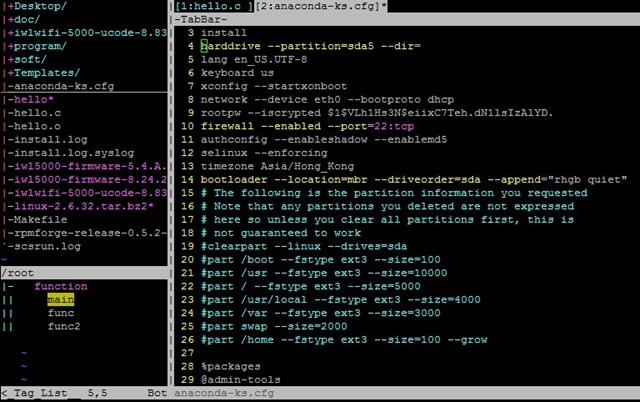This screenshot has height=402, width=640.
Task: Open anaconda-ks.cfg in file tree
Action: (60, 86)
